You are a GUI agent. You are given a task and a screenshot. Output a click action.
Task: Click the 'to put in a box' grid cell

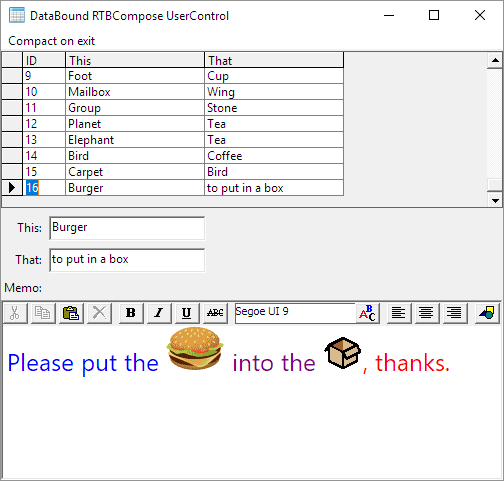(x=274, y=188)
